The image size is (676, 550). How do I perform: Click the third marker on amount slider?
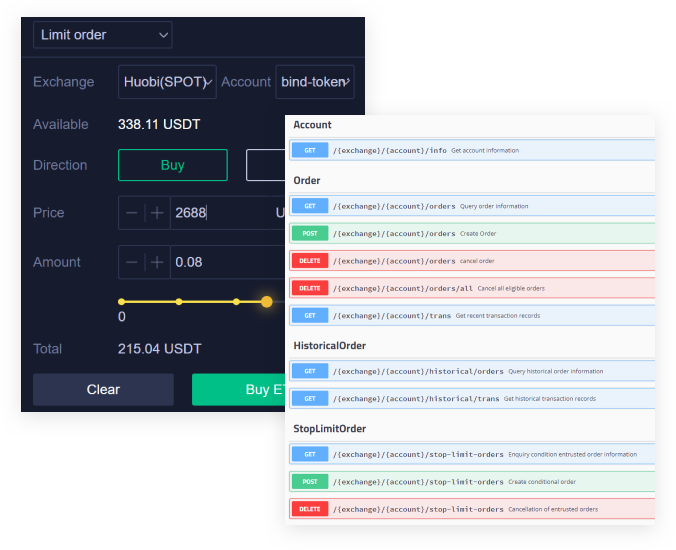[x=236, y=302]
